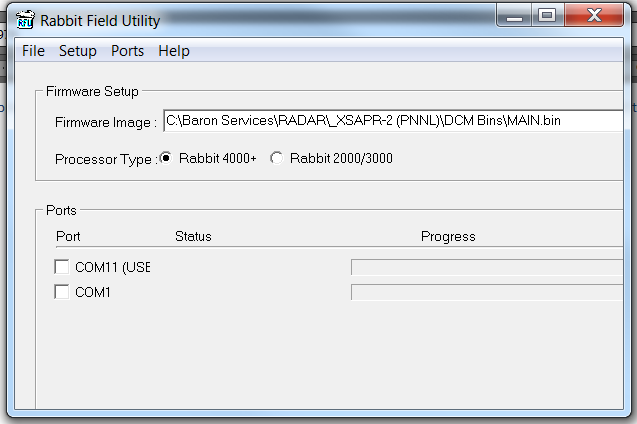
Task: Enable the COM11 port checkbox
Action: click(x=62, y=267)
